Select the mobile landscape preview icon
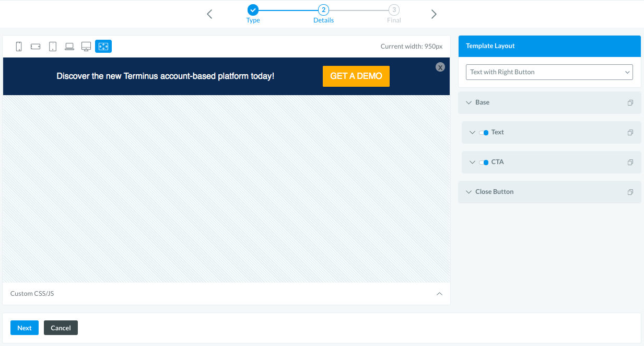The image size is (644, 346). pos(36,47)
